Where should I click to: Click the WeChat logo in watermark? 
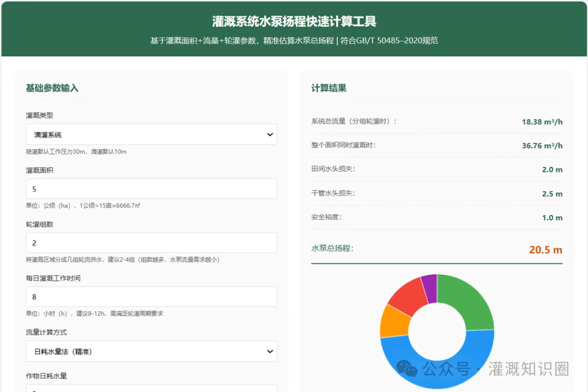(x=407, y=368)
